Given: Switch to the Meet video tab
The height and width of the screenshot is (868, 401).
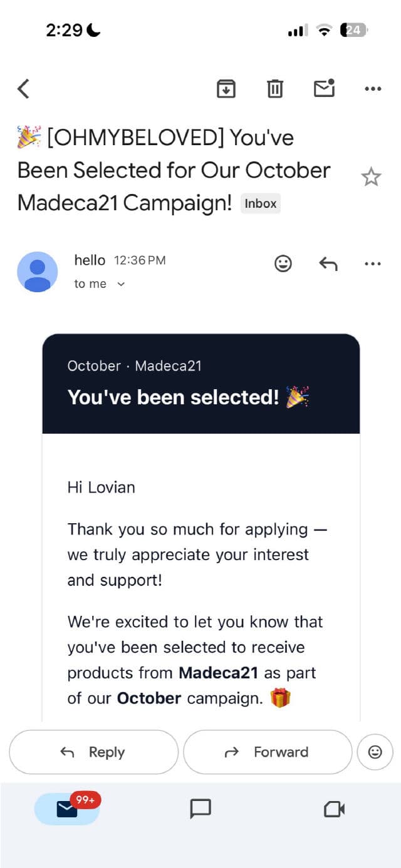Looking at the screenshot, I should pyautogui.click(x=334, y=809).
